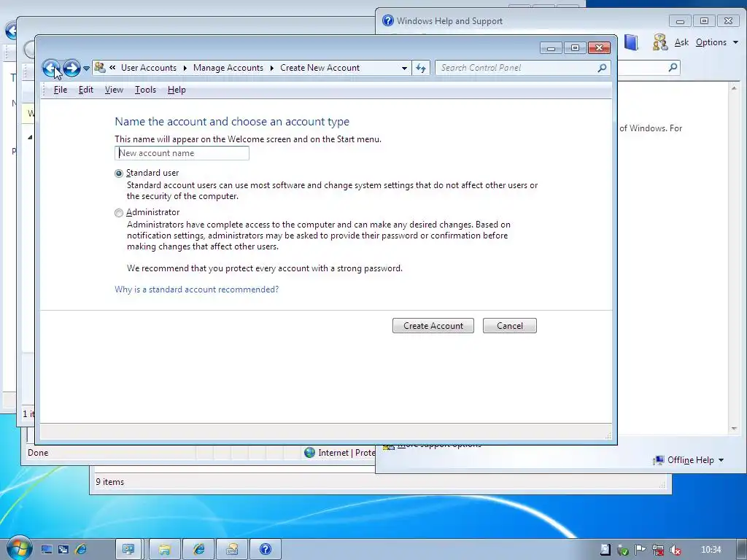Click the clock showing 10:34

click(711, 550)
